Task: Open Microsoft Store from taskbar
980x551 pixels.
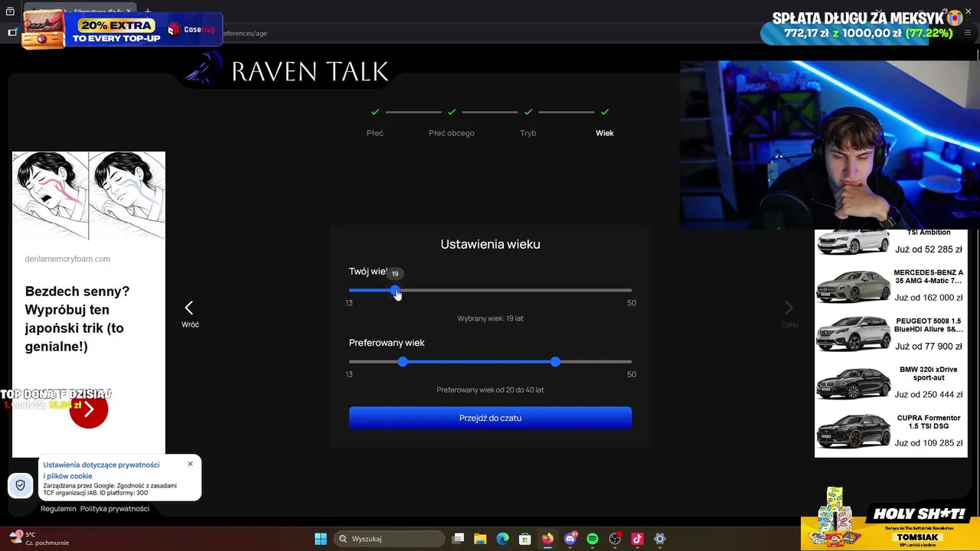Action: tap(524, 539)
